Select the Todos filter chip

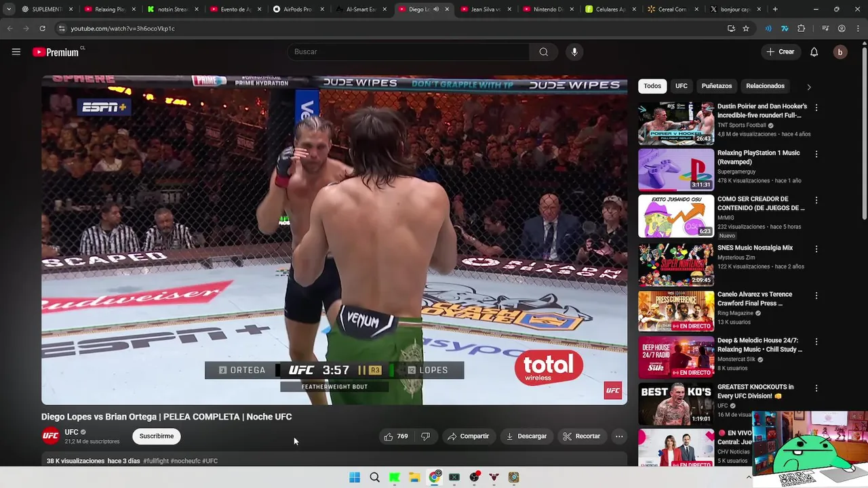(x=652, y=86)
